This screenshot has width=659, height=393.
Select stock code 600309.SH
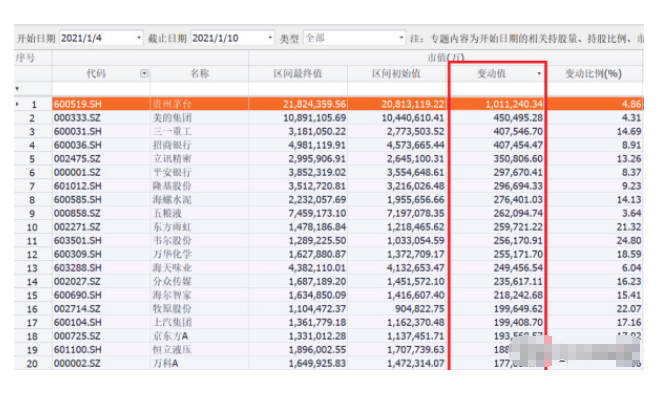pyautogui.click(x=78, y=254)
